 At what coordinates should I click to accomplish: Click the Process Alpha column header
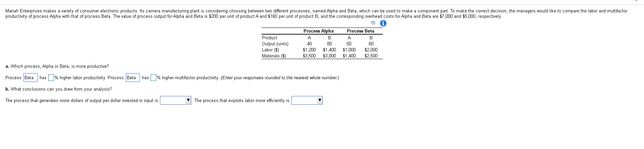click(318, 31)
